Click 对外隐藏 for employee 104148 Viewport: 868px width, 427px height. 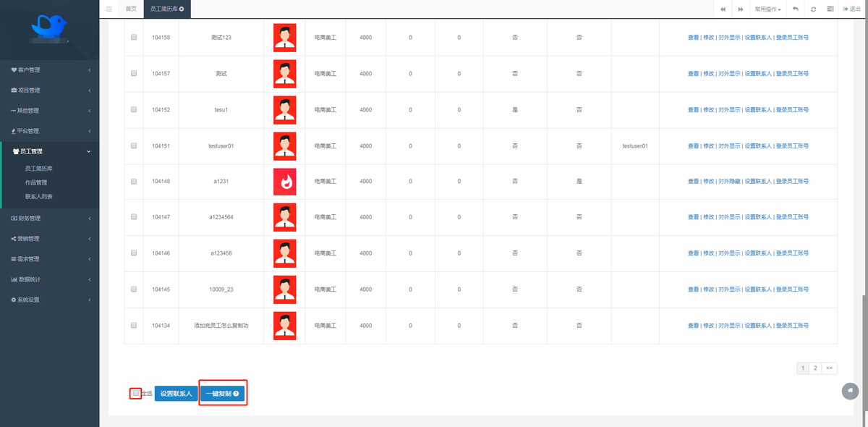coord(729,181)
